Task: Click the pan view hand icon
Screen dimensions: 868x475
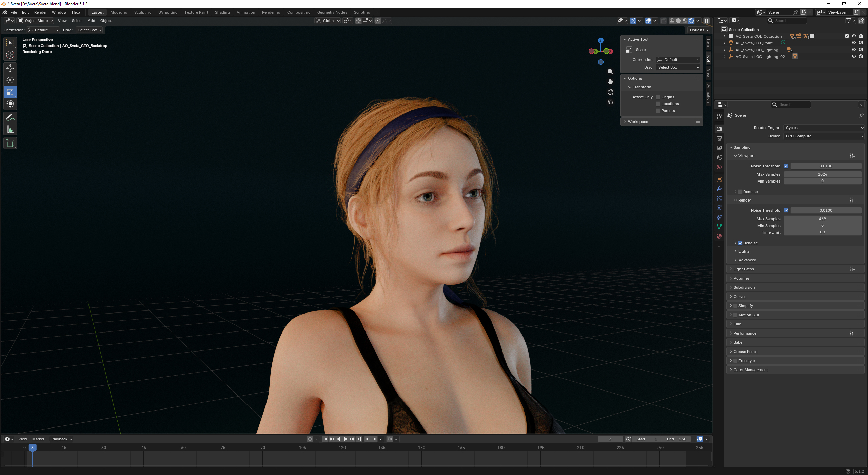Action: click(610, 82)
